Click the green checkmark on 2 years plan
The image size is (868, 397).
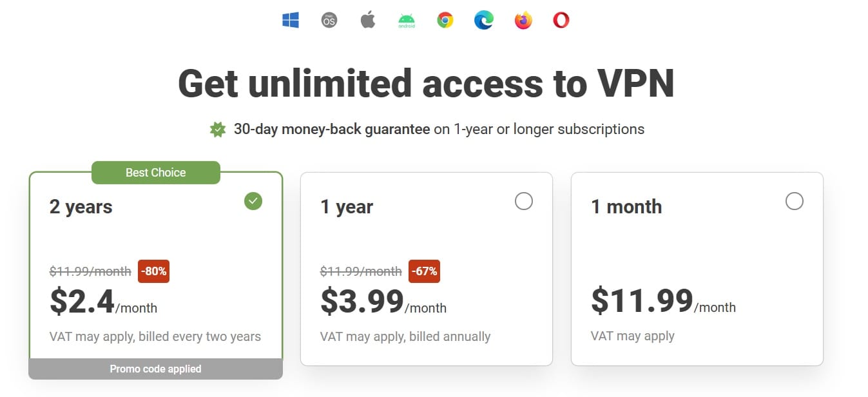pos(253,201)
